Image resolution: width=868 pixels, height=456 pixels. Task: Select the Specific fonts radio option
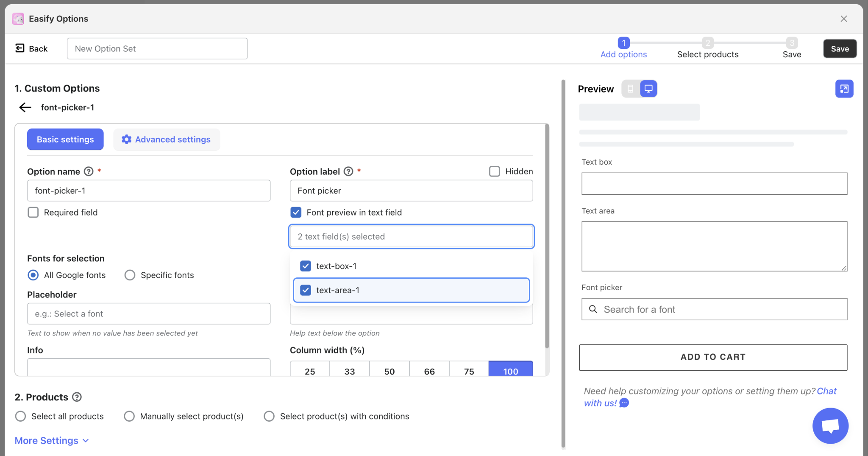(130, 275)
